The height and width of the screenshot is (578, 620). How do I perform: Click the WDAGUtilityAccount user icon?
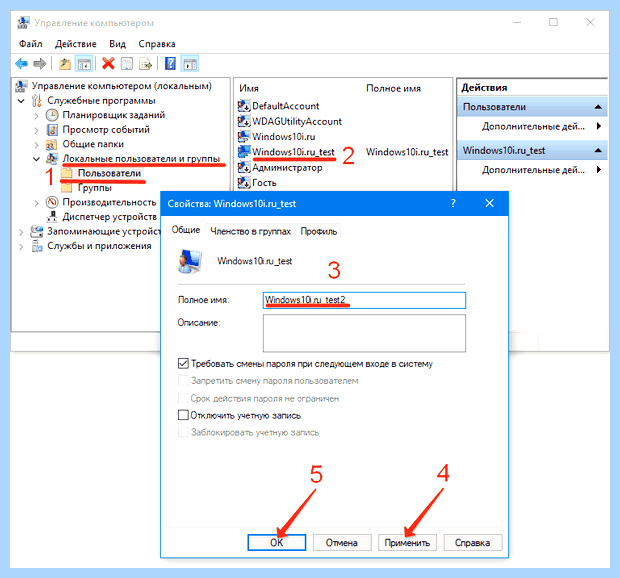[x=244, y=121]
